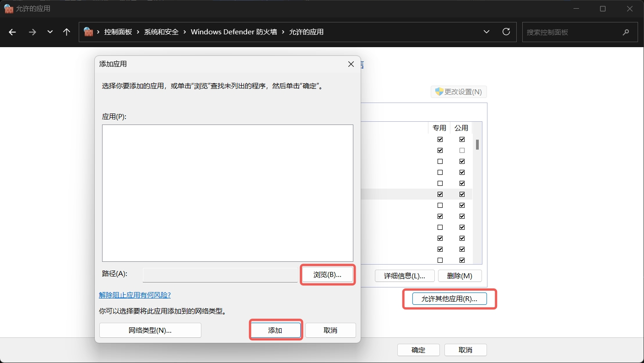Enable the first 公用 checkbox in the list
This screenshot has height=363, width=644.
(461, 139)
